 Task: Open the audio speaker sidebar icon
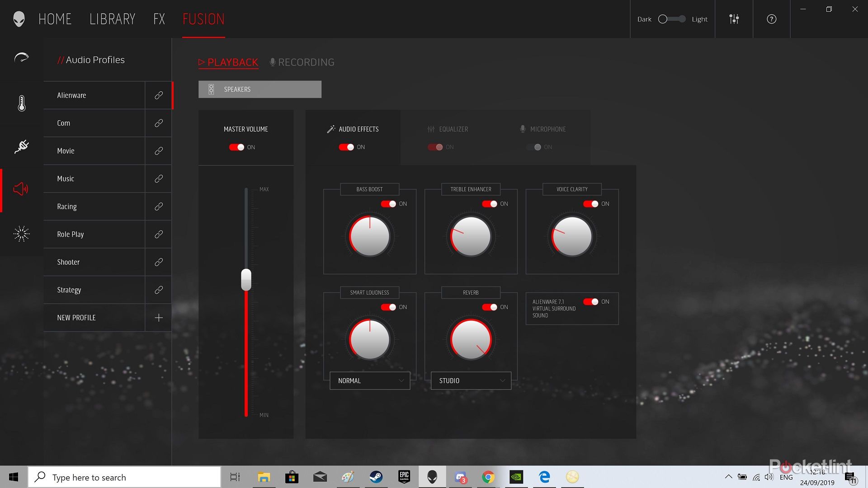point(21,189)
